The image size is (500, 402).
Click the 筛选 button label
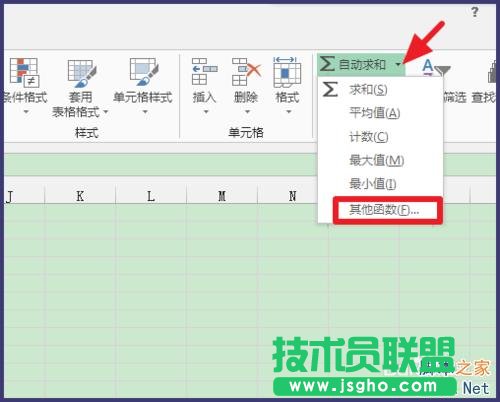(454, 97)
